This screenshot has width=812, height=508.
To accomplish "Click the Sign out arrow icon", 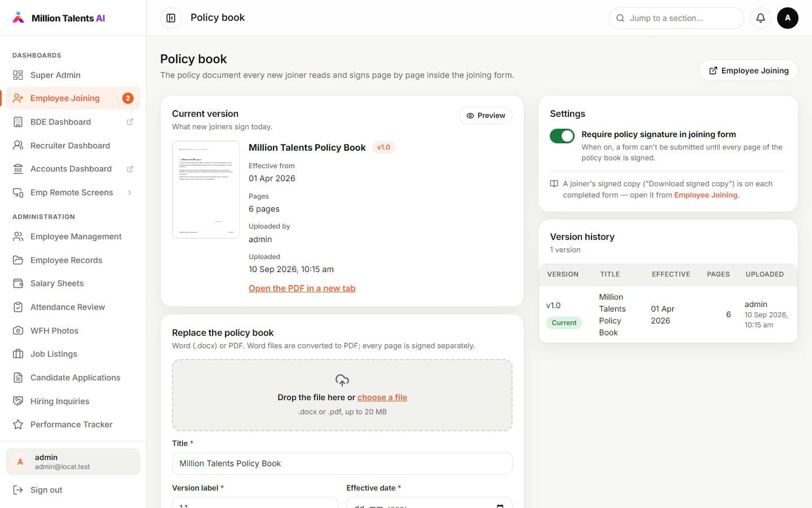I will click(x=18, y=490).
